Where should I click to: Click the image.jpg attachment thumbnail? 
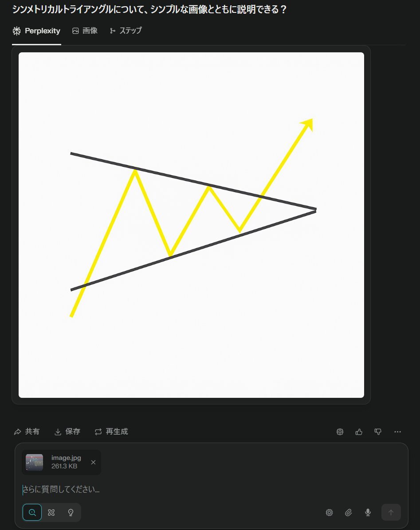pos(35,462)
